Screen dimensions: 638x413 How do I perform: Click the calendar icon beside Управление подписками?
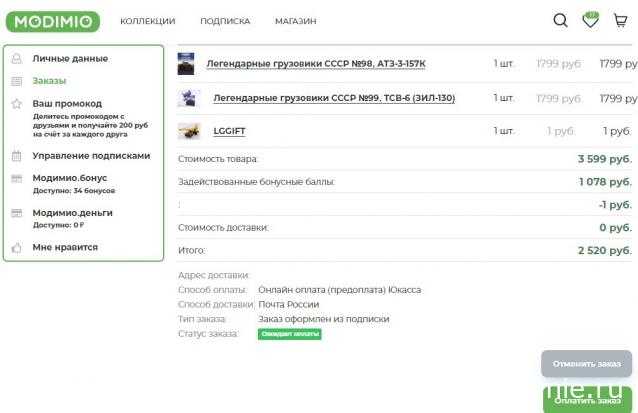pos(16,156)
